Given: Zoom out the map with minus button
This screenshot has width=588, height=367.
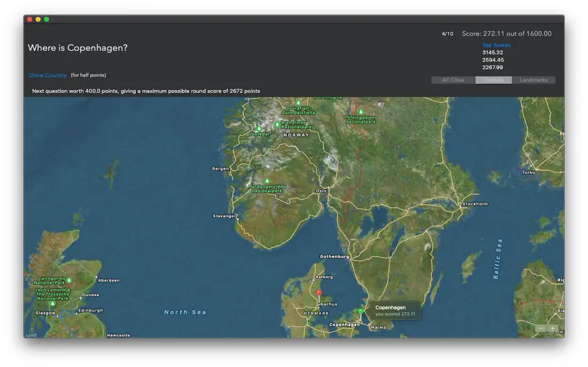Looking at the screenshot, I should coord(541,328).
